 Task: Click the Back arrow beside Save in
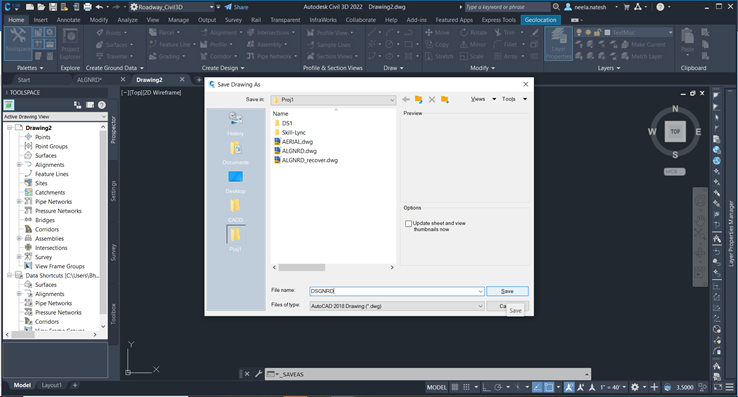[x=406, y=99]
